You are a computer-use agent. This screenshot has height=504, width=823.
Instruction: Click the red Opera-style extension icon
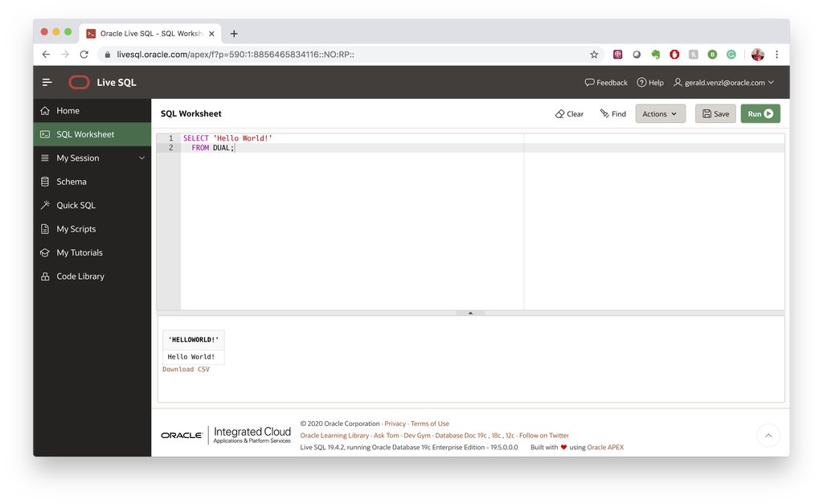[674, 55]
